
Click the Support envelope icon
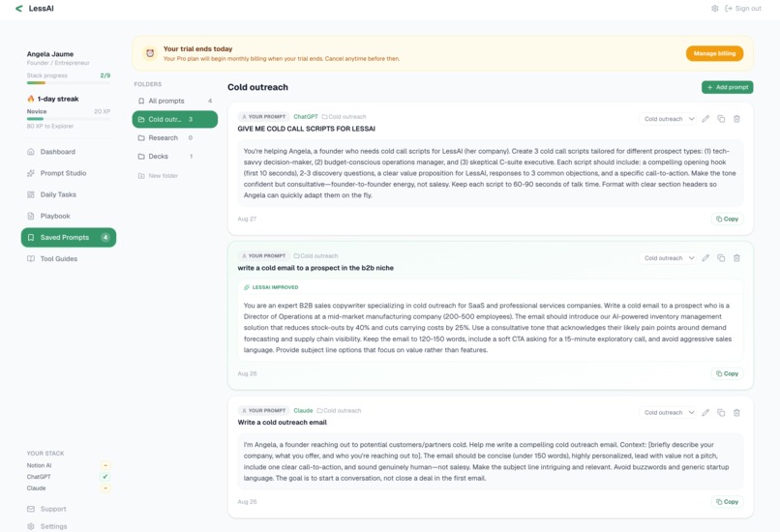click(x=31, y=509)
